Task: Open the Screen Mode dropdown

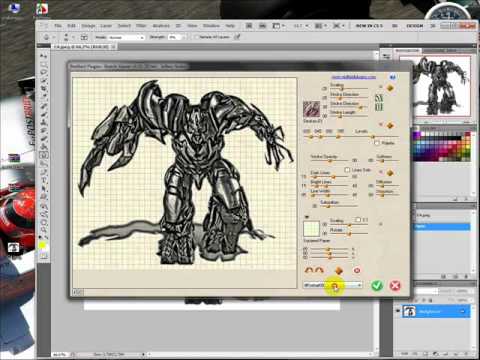Action: coord(338,26)
